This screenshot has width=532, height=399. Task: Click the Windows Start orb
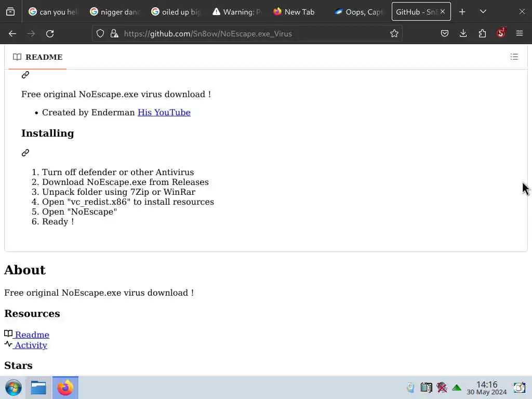(14, 388)
